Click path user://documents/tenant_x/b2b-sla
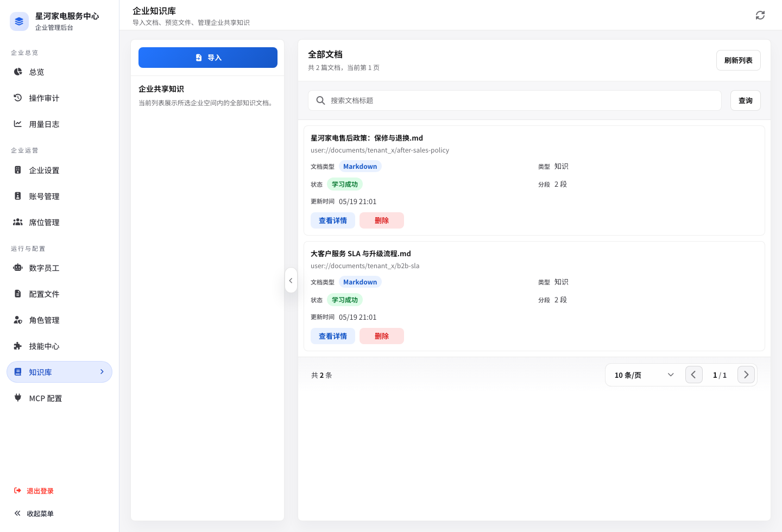 point(365,266)
